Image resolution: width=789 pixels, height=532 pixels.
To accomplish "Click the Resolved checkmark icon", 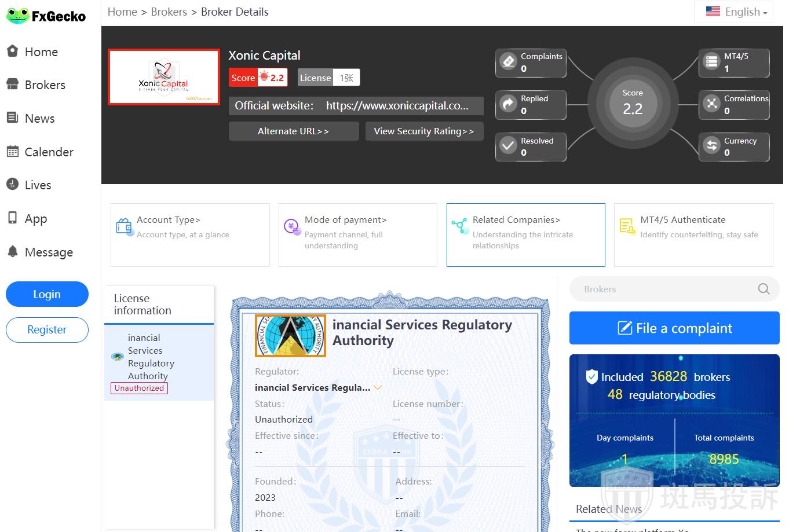I will 508,146.
